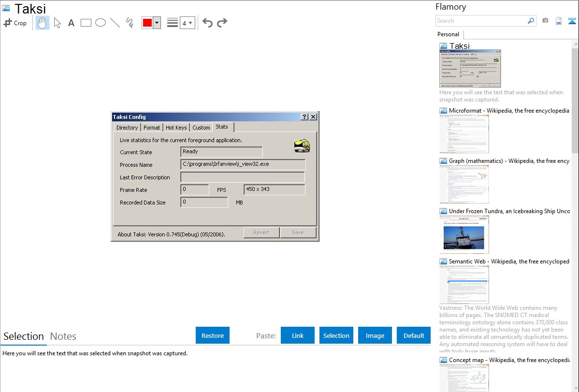Click the Last Error Description field
This screenshot has height=392, width=579.
coord(243,177)
